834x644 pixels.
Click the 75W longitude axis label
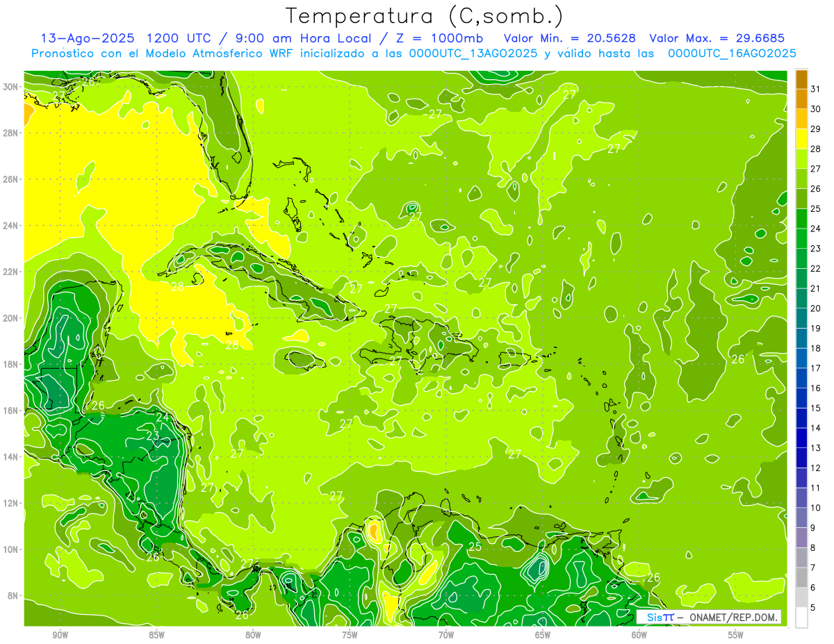[350, 635]
